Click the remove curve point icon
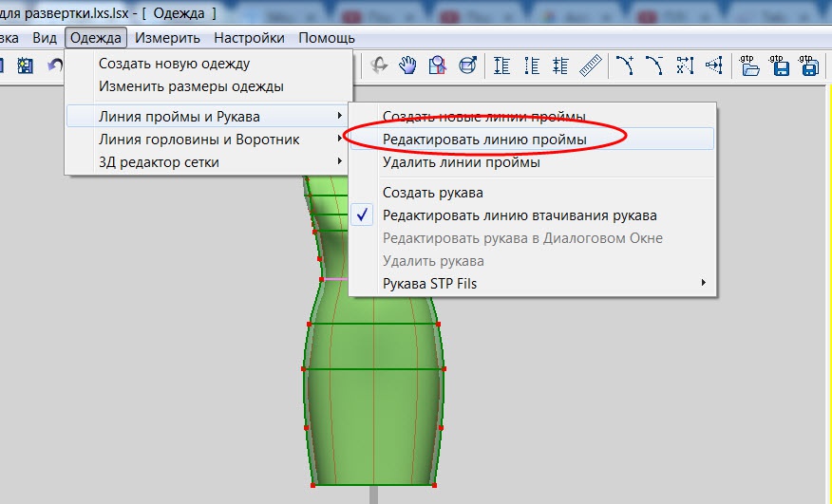 (x=654, y=65)
